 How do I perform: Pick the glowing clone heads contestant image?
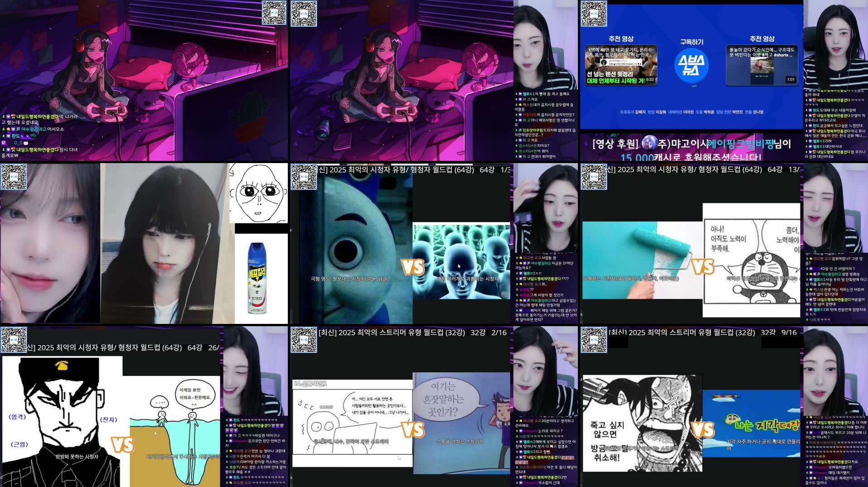pyautogui.click(x=461, y=261)
